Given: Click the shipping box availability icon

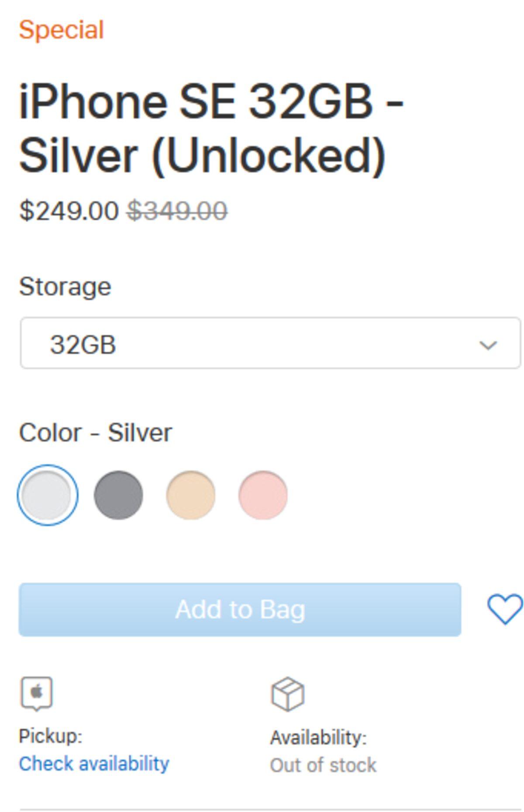Looking at the screenshot, I should click(288, 694).
